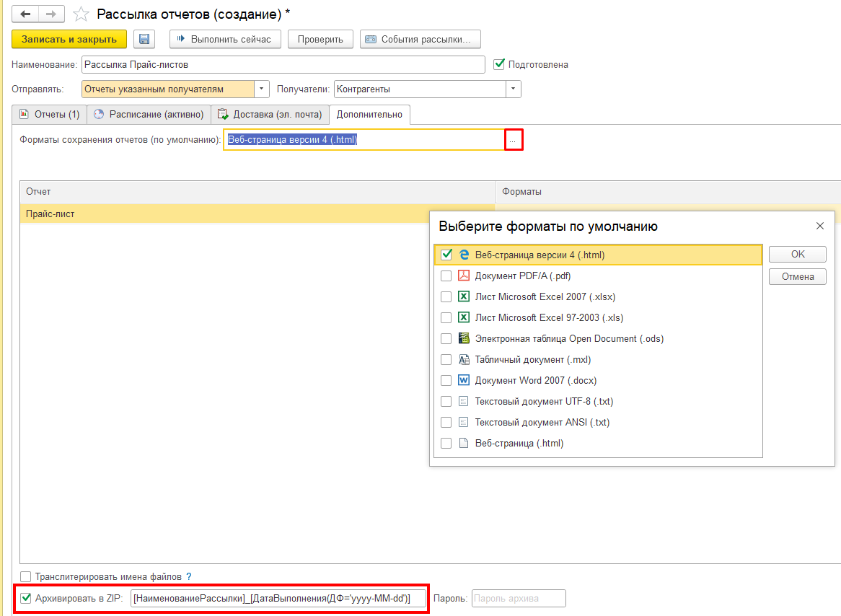Click the Контрагенты recipients field

[x=420, y=89]
